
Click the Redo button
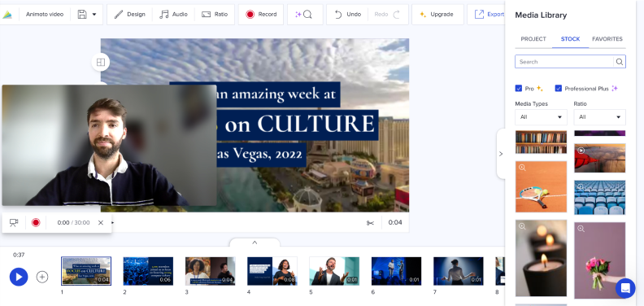pyautogui.click(x=387, y=15)
